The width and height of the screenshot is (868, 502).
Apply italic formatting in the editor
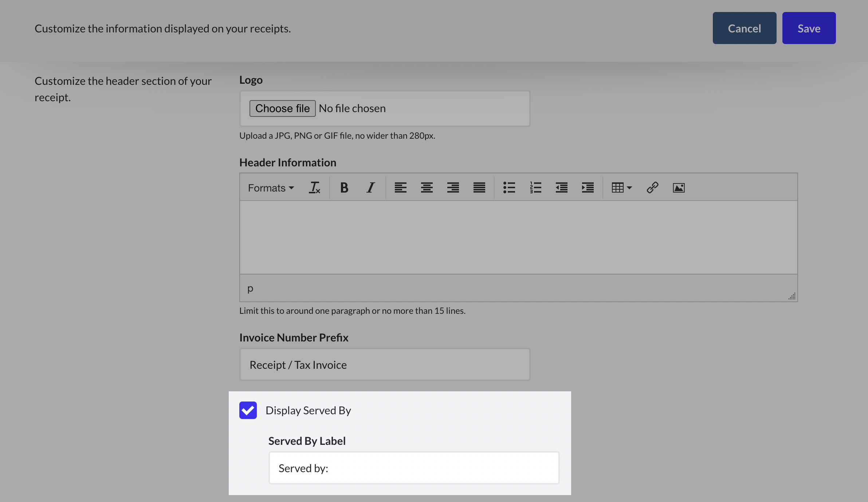(370, 187)
